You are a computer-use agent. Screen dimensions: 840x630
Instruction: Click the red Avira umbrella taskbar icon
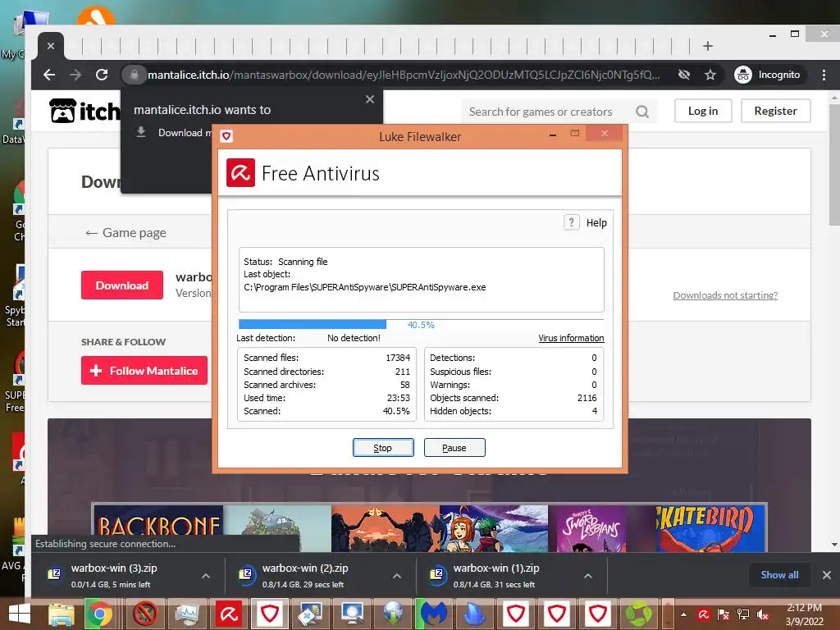[229, 614]
